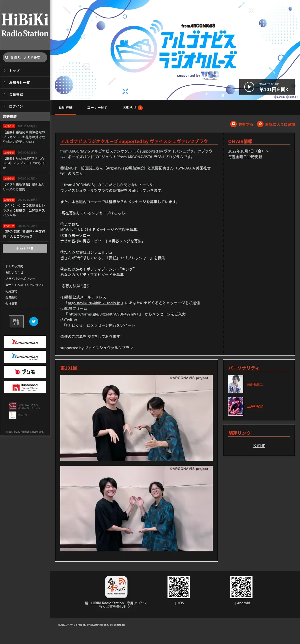Switch to the お知らせ tab
Viewport: 300px width, 644px height.
(x=132, y=108)
